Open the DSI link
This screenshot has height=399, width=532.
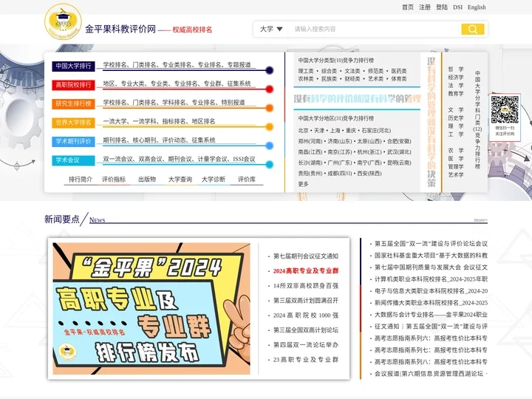tap(457, 7)
